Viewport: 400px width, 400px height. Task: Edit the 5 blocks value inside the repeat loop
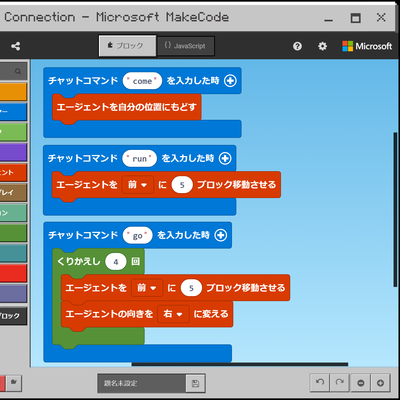[x=191, y=288]
